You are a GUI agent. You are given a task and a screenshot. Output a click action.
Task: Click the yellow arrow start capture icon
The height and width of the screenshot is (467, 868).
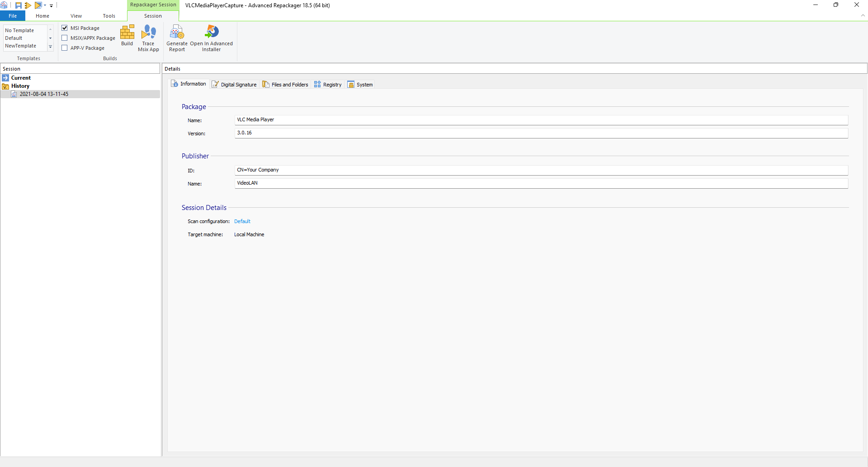click(x=28, y=5)
